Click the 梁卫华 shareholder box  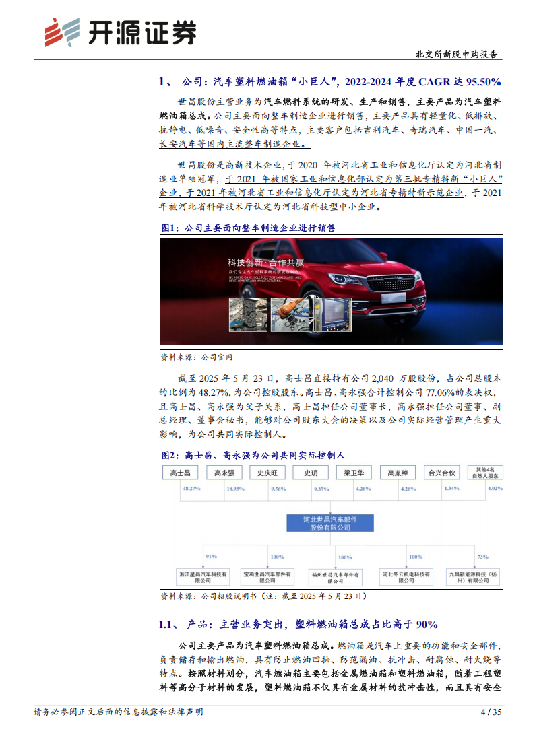354,473
